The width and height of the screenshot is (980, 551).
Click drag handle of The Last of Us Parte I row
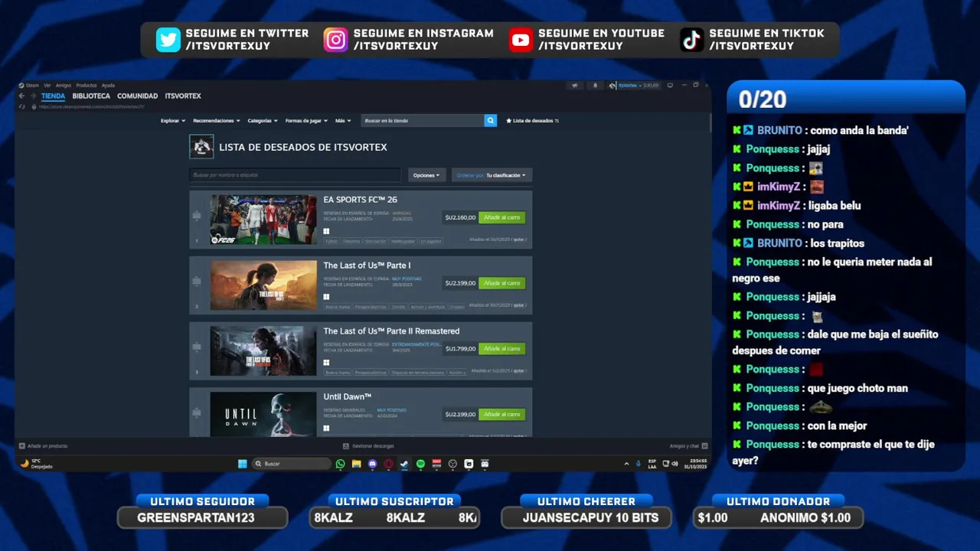point(197,282)
